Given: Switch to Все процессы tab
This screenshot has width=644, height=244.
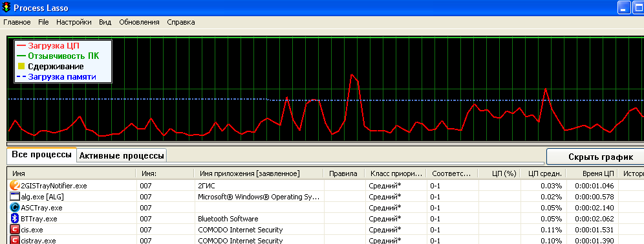Looking at the screenshot, I should tap(41, 155).
